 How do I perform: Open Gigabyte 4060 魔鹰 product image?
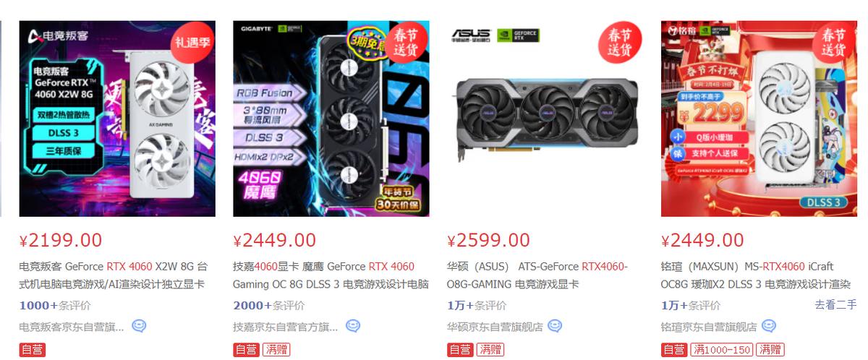[x=331, y=119]
